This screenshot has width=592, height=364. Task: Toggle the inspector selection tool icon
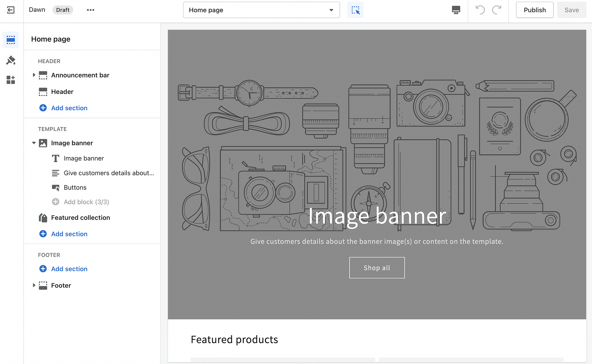(x=355, y=10)
